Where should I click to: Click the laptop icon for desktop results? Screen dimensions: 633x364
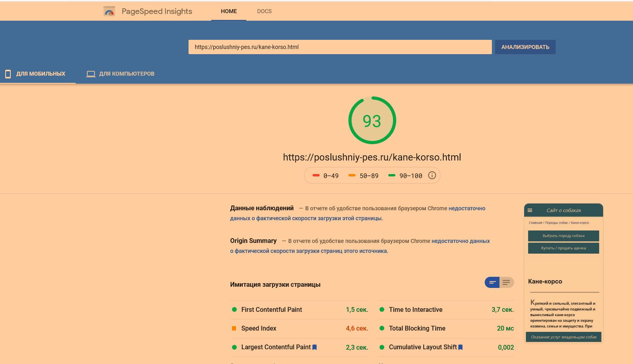91,74
